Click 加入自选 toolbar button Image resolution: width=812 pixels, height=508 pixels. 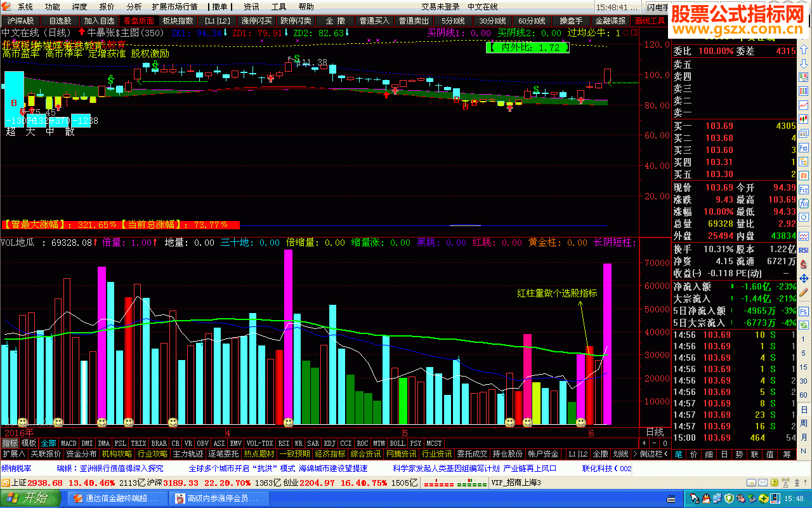point(99,20)
